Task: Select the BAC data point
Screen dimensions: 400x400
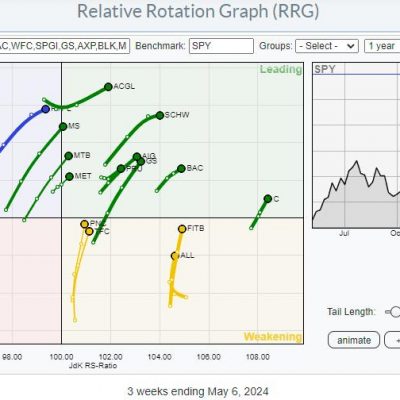Action: click(x=181, y=169)
